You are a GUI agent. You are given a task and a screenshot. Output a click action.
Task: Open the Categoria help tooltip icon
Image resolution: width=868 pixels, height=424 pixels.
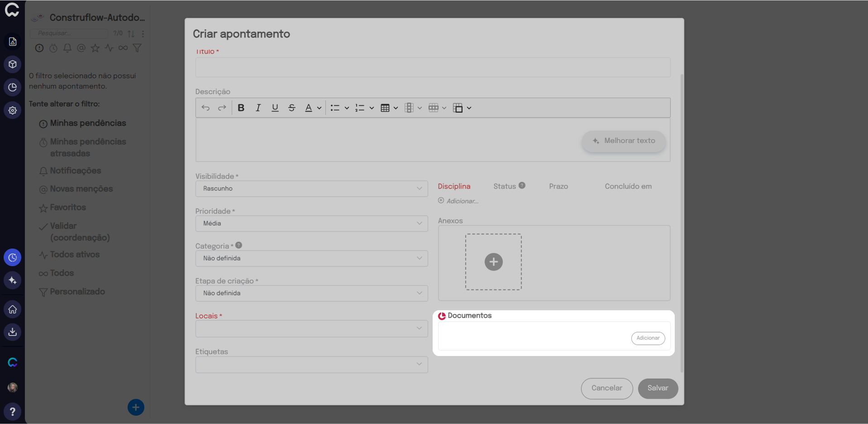239,246
